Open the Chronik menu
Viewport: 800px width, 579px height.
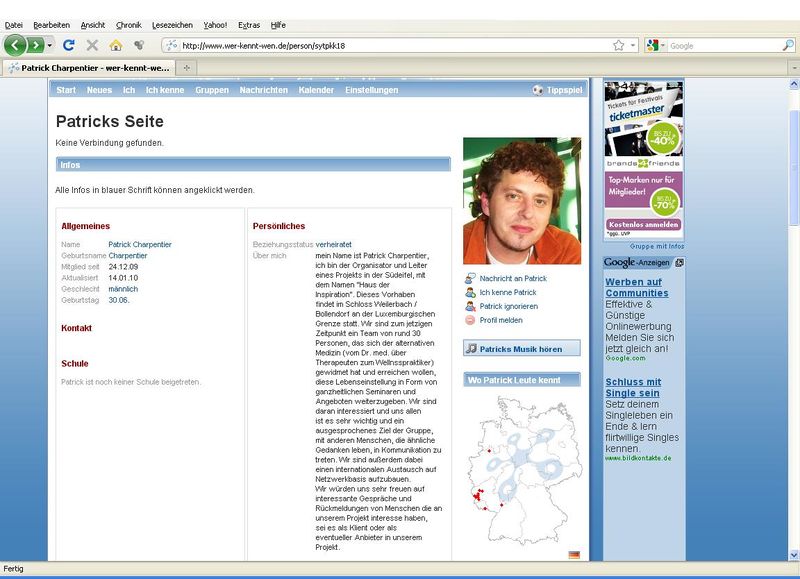[x=128, y=24]
